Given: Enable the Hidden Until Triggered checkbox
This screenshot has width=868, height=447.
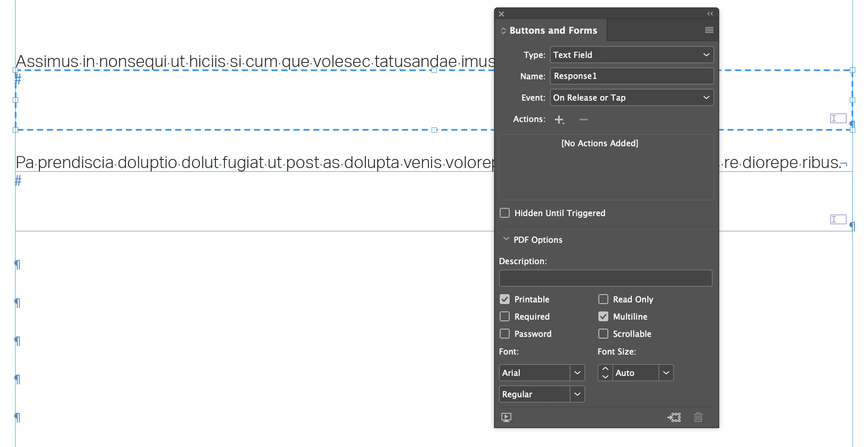Looking at the screenshot, I should [505, 213].
